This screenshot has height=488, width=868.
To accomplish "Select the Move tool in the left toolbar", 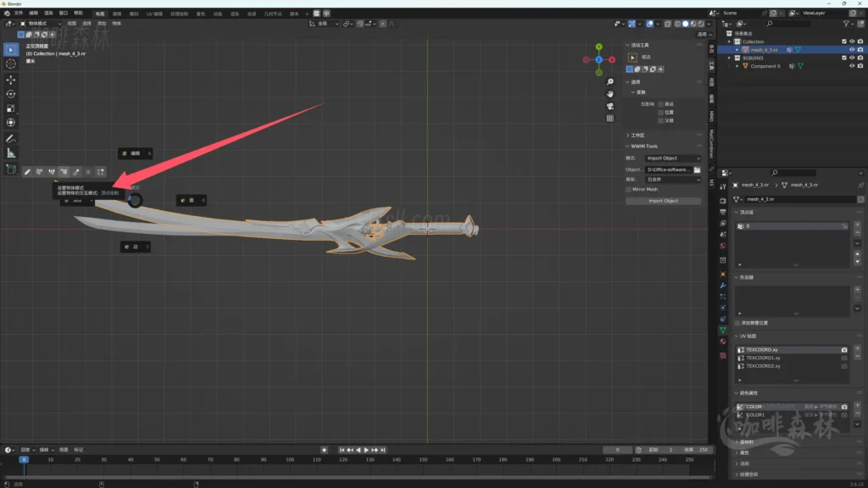I will click(x=11, y=79).
